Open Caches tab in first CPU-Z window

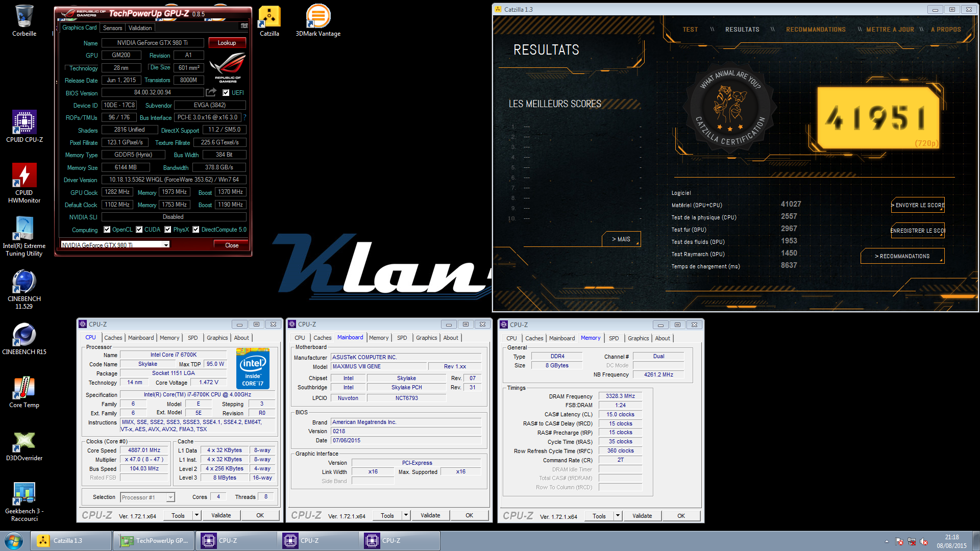click(113, 338)
